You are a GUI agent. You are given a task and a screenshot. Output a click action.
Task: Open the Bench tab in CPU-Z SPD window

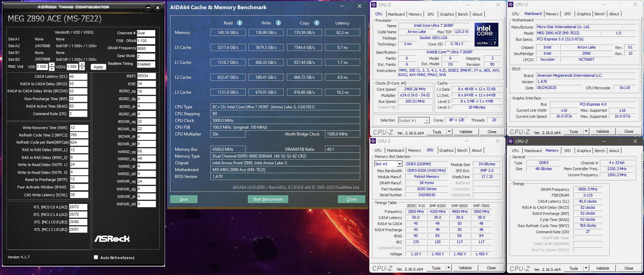click(462, 150)
